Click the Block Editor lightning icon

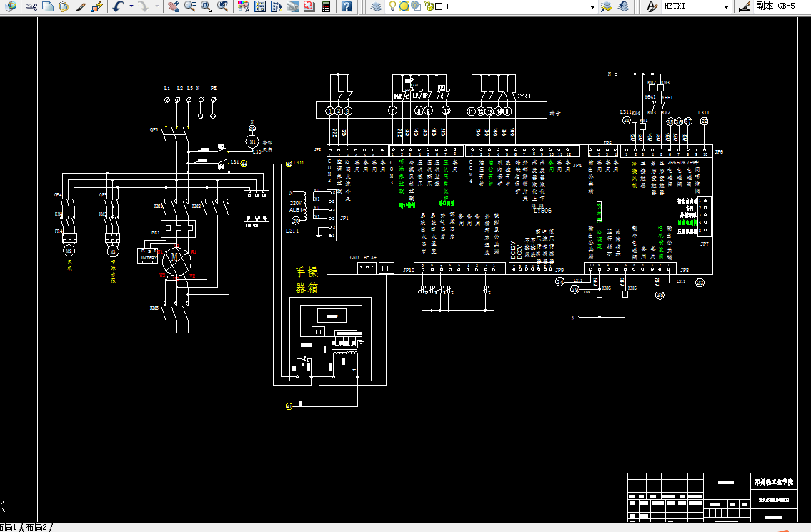tap(96, 6)
